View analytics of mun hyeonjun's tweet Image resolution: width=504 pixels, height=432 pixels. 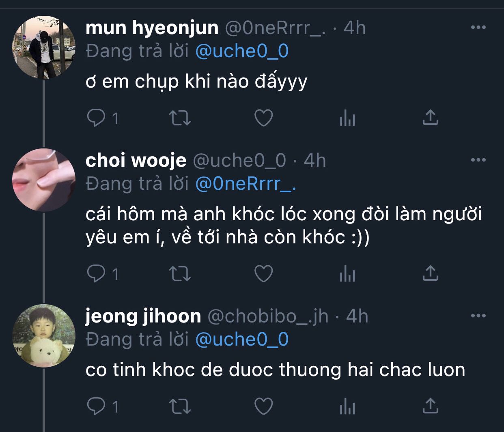click(347, 119)
